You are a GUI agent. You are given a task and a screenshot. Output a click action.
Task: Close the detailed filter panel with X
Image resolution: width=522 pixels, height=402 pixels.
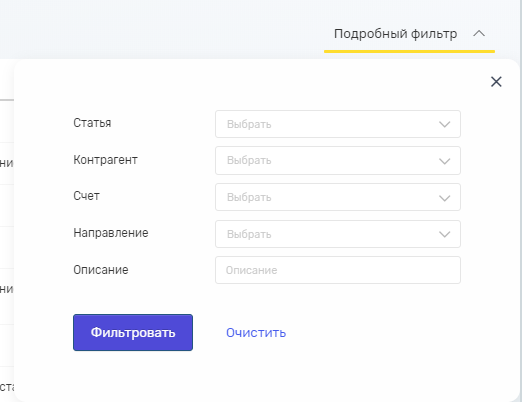click(496, 82)
